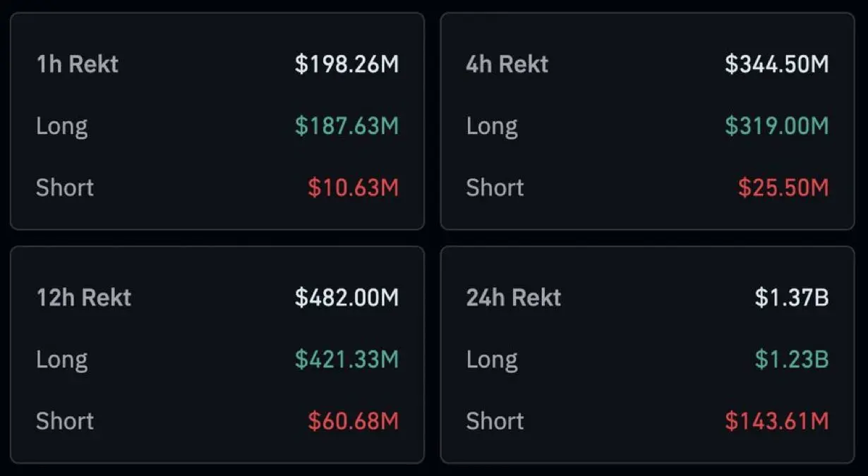Click the 12h Rekt card title

point(83,298)
